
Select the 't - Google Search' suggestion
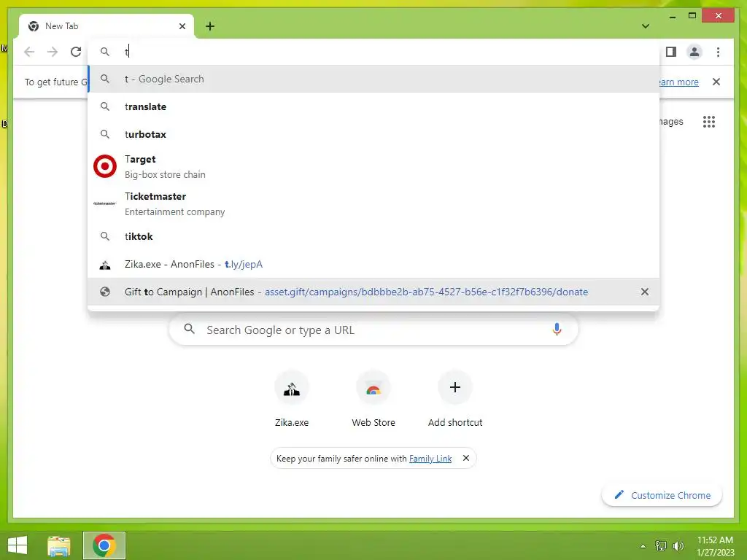(x=373, y=79)
